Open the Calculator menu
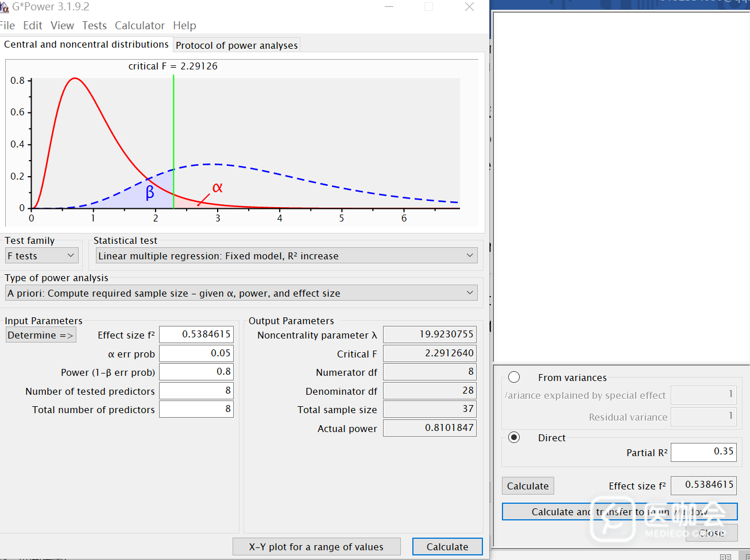The width and height of the screenshot is (750, 560). point(140,25)
